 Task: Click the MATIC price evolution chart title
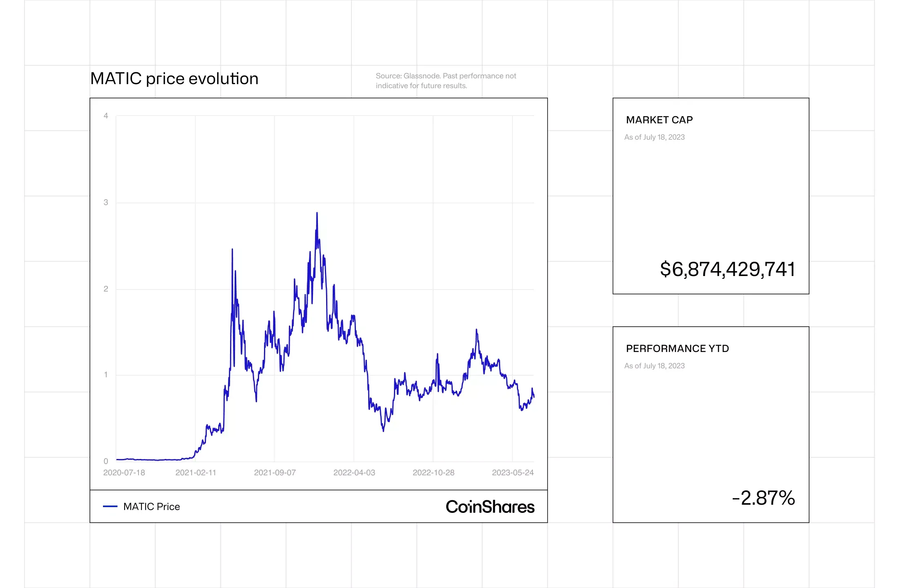pos(174,78)
